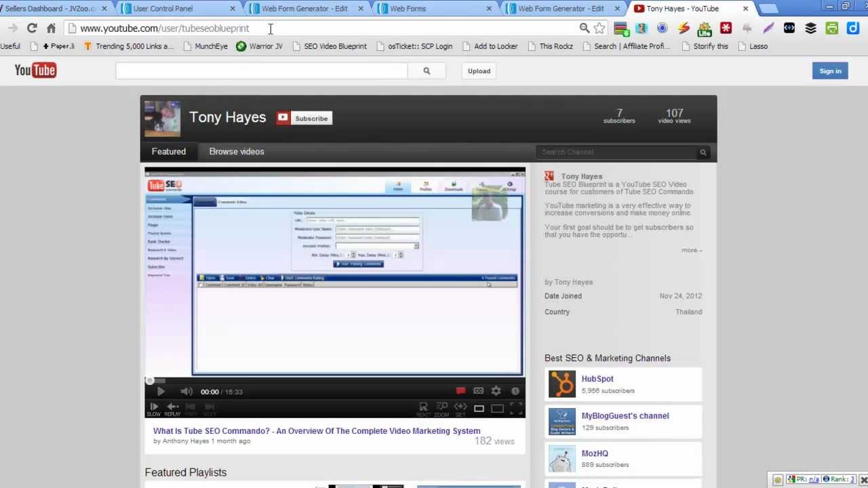Screen dimensions: 868x488
Task: Open Tony Hayes channel avatar
Action: pos(162,119)
